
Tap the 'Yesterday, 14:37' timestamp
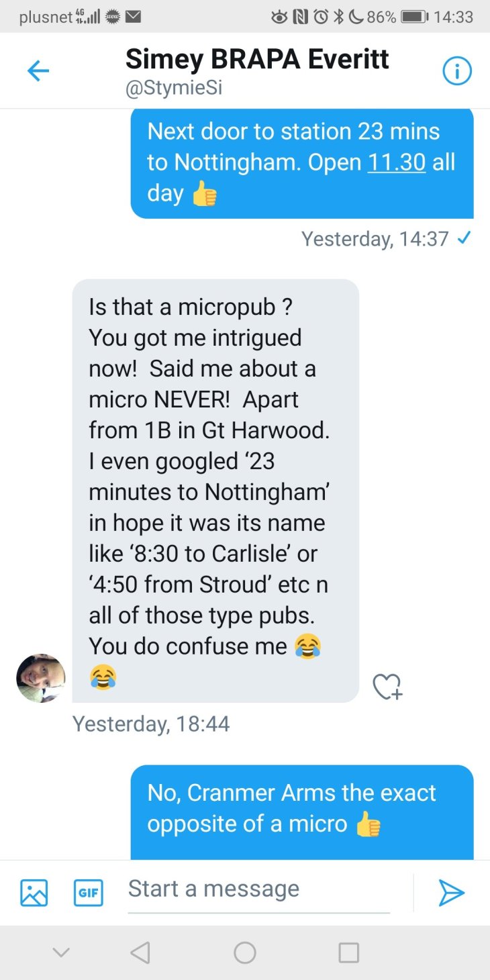point(375,239)
